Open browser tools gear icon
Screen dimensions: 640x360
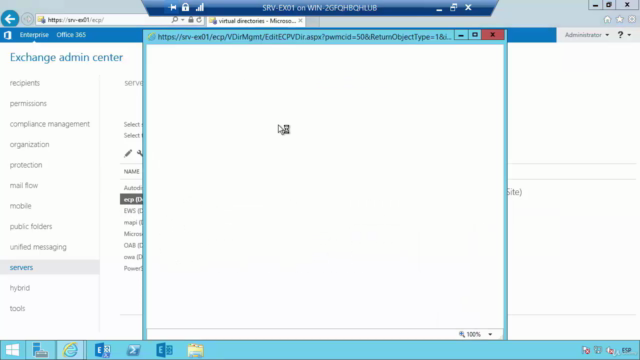click(632, 20)
